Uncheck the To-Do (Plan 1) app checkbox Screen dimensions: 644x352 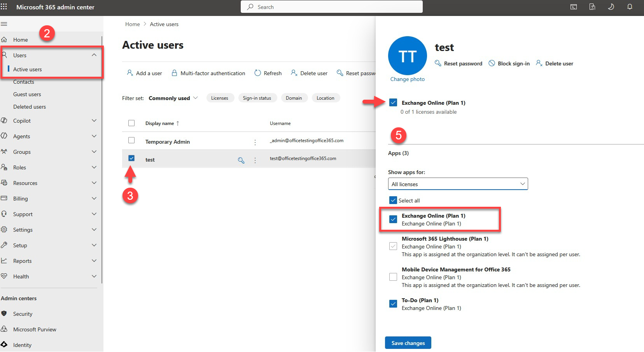(393, 304)
